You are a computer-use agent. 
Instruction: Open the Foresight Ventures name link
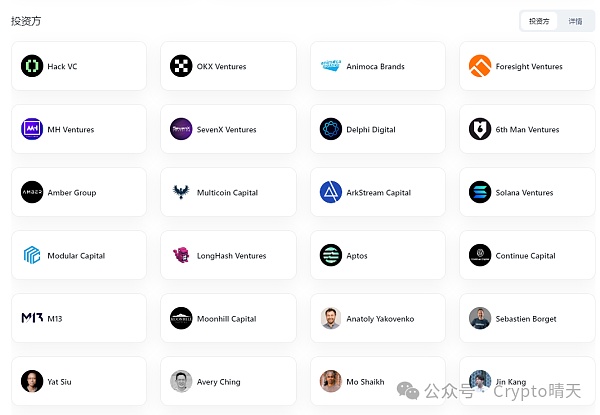tap(529, 66)
